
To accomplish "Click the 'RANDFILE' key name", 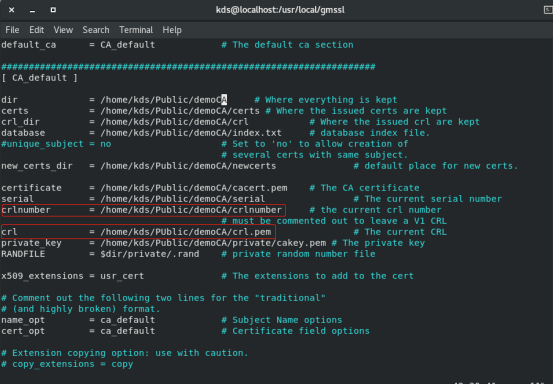I will point(23,254).
